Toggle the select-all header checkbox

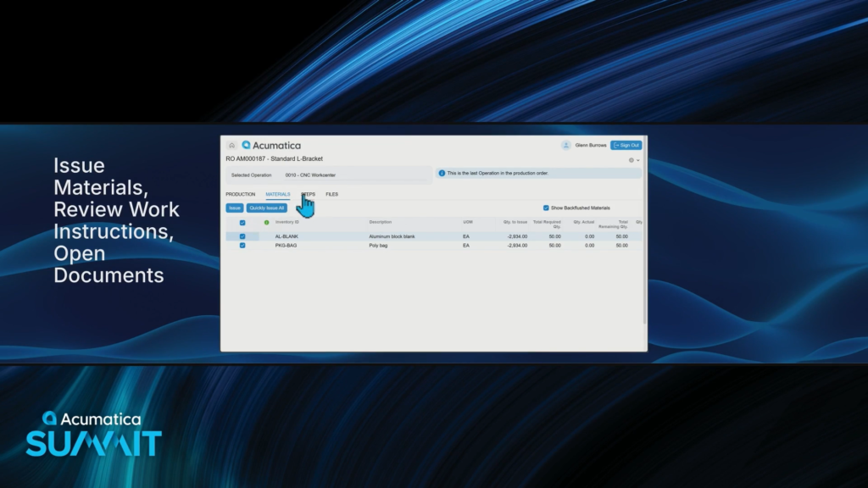coord(242,222)
